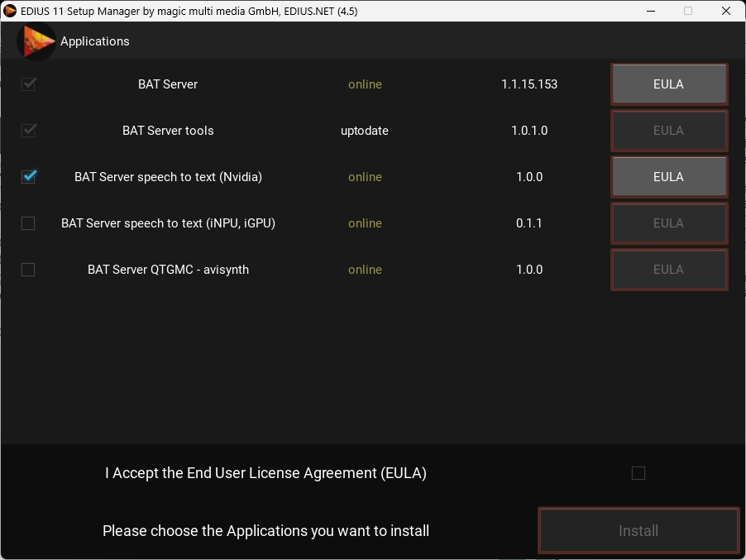Click 'BAT Server QTGMC - avisynth' label

[168, 270]
